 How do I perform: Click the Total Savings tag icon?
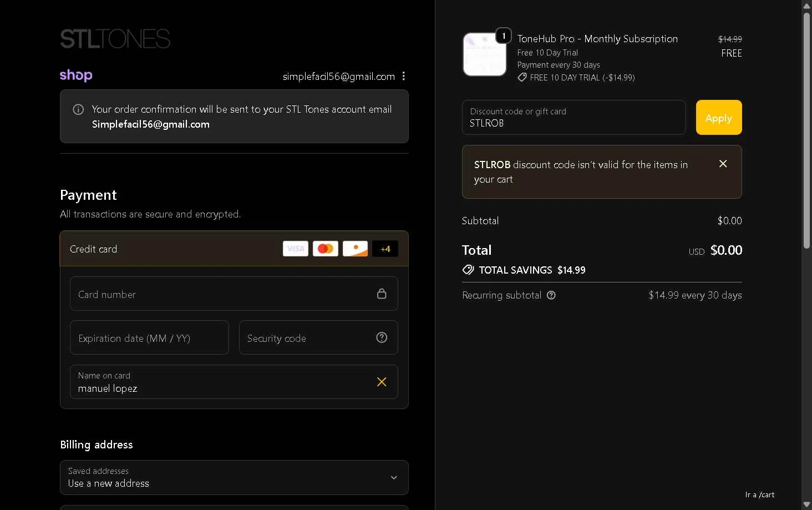click(x=468, y=270)
